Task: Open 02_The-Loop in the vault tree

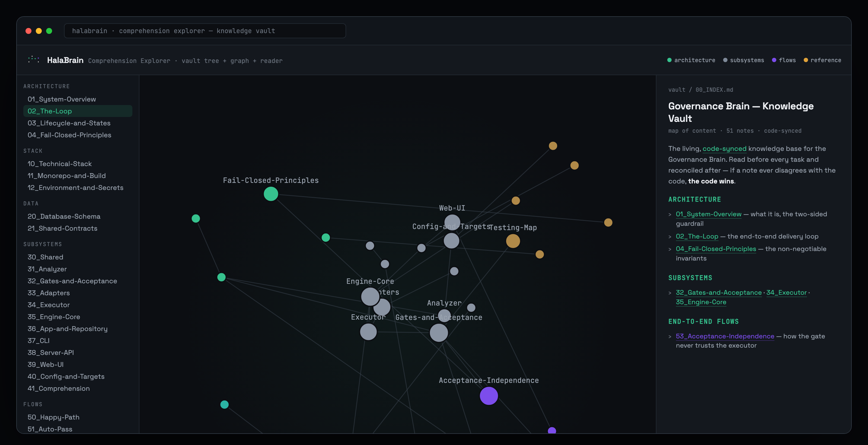Action: 78,111
